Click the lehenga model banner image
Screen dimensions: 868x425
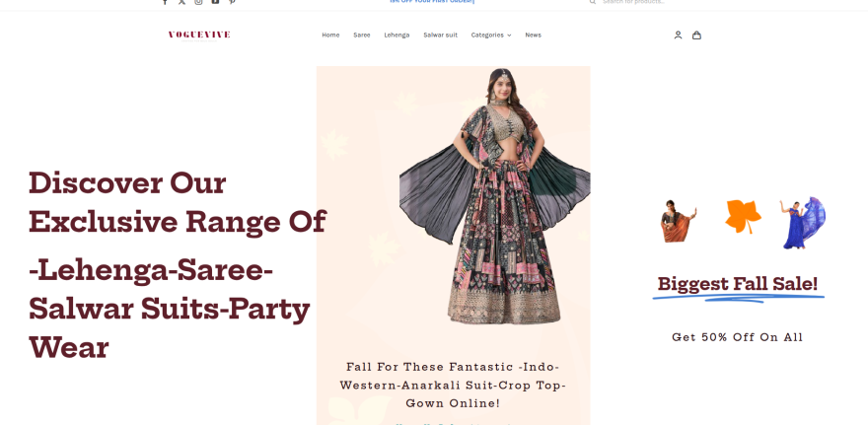(495, 195)
